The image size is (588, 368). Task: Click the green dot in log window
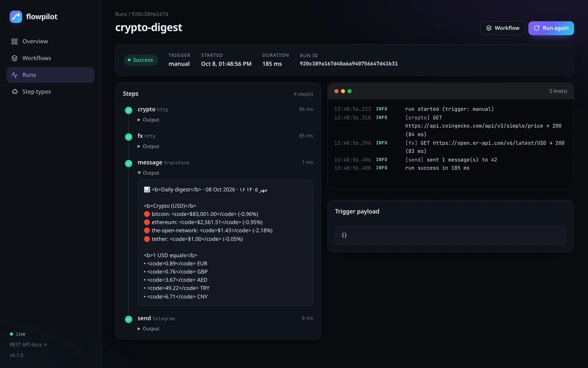pyautogui.click(x=349, y=91)
